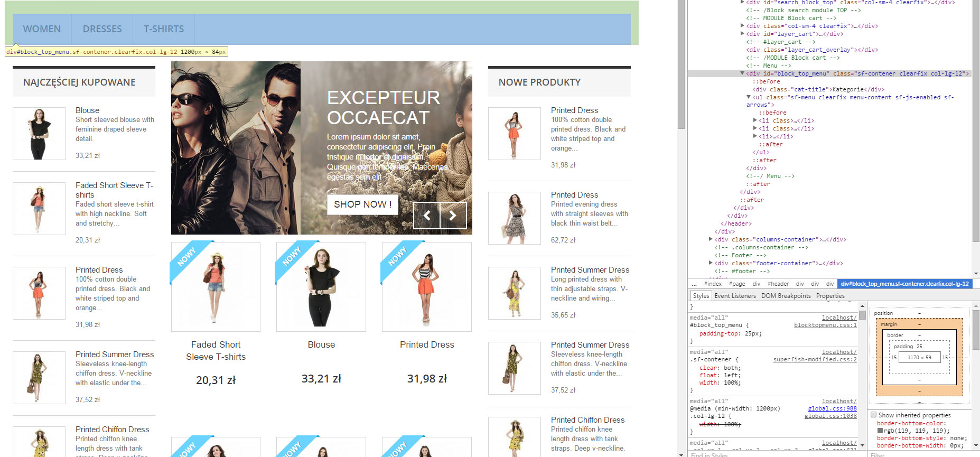This screenshot has width=980, height=457.
Task: Select the #index breadcrumb
Action: click(x=713, y=284)
